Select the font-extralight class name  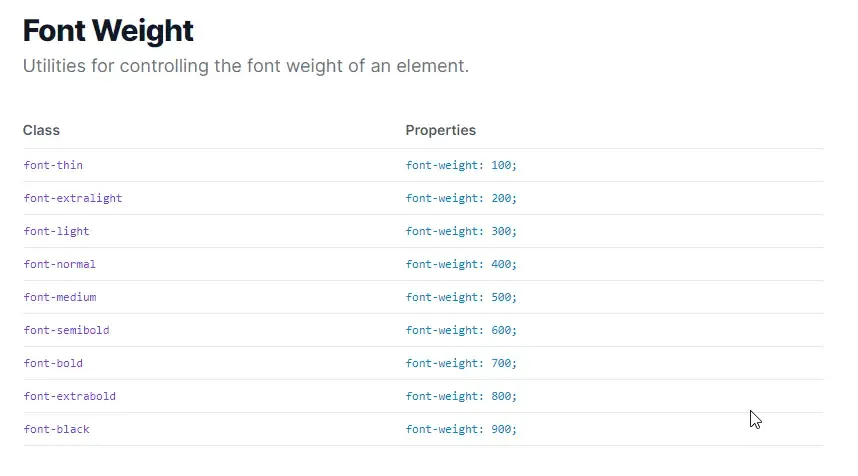pyautogui.click(x=73, y=198)
